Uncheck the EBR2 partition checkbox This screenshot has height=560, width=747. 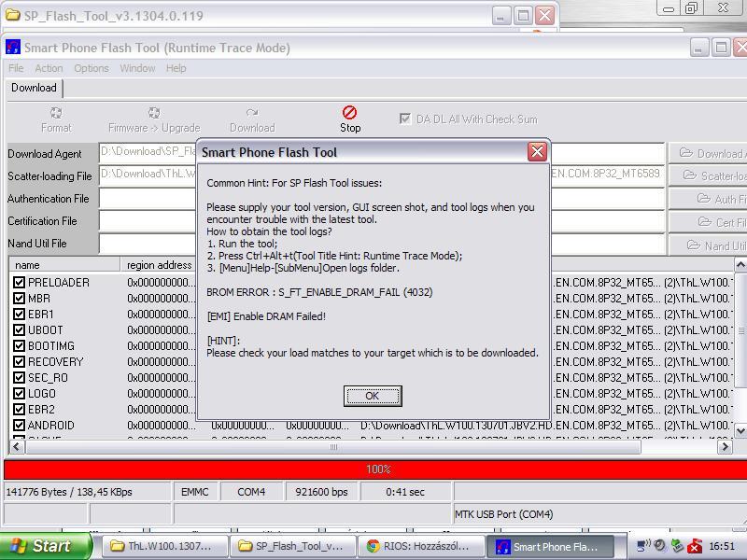click(x=19, y=410)
